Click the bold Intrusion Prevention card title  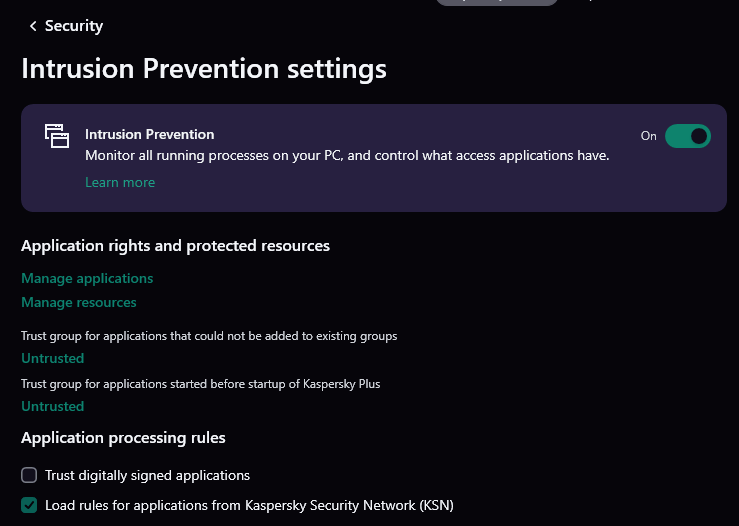[x=150, y=134]
